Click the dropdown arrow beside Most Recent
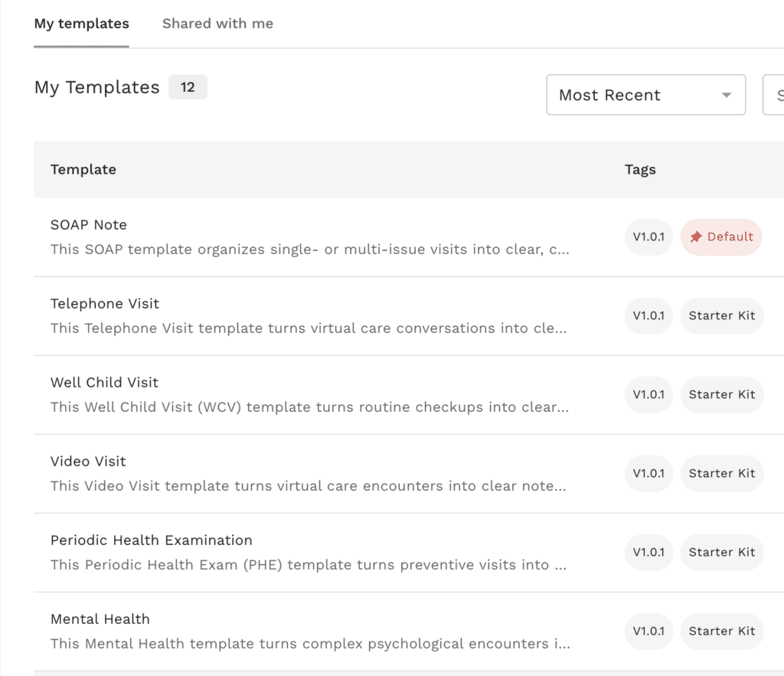 coord(726,95)
